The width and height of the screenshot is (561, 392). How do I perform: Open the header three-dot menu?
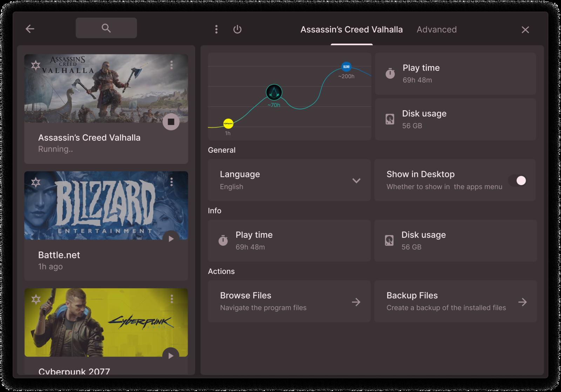[216, 29]
